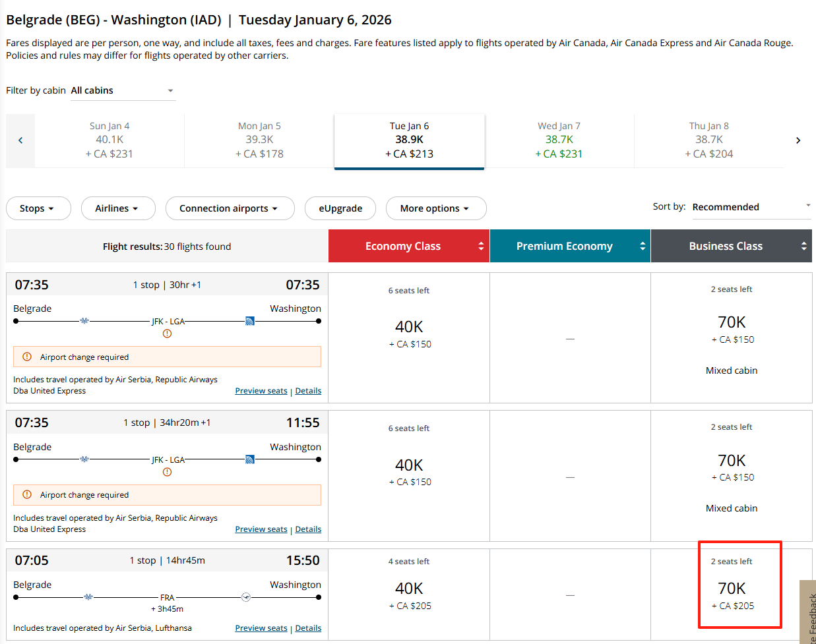Click the United Express logo on the first flight

[250, 321]
